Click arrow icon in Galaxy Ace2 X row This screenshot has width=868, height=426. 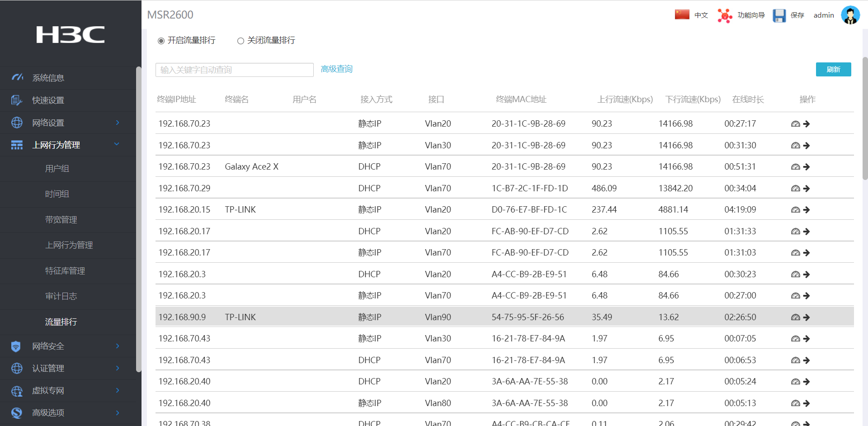(x=807, y=167)
